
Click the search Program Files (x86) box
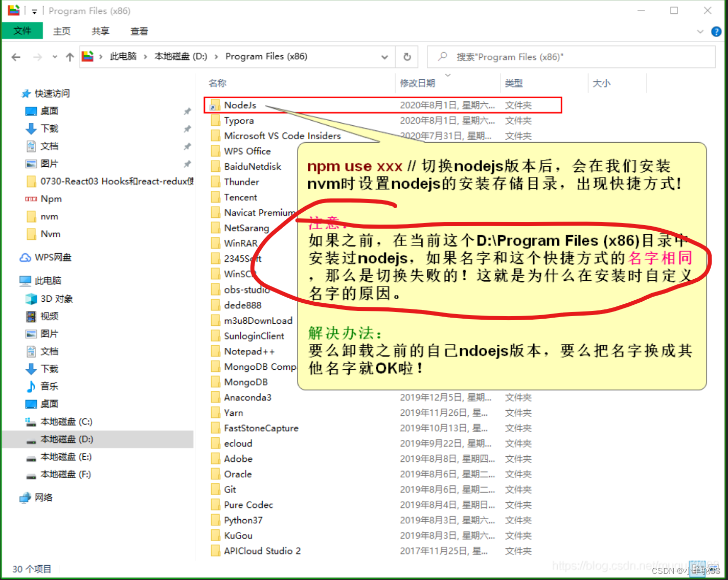tap(571, 57)
